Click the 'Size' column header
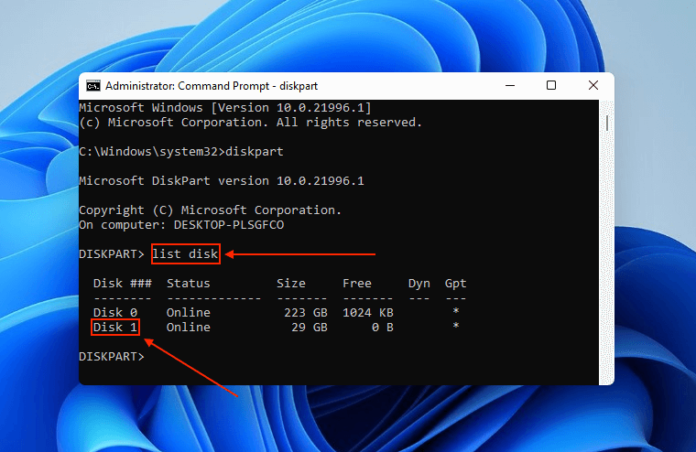 (x=290, y=284)
